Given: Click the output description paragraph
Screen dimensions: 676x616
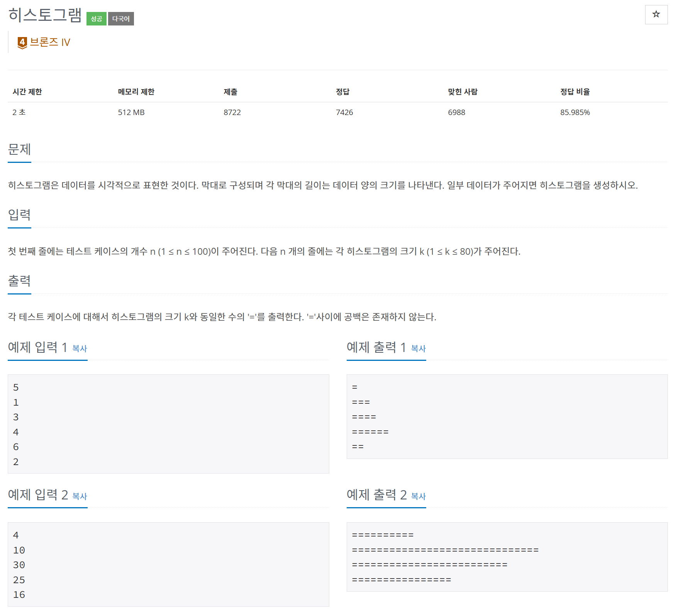Looking at the screenshot, I should coord(222,317).
